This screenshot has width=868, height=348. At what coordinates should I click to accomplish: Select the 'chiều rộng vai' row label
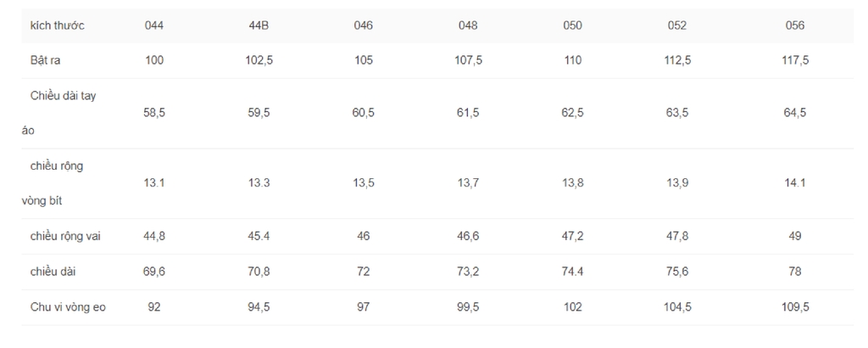point(65,237)
